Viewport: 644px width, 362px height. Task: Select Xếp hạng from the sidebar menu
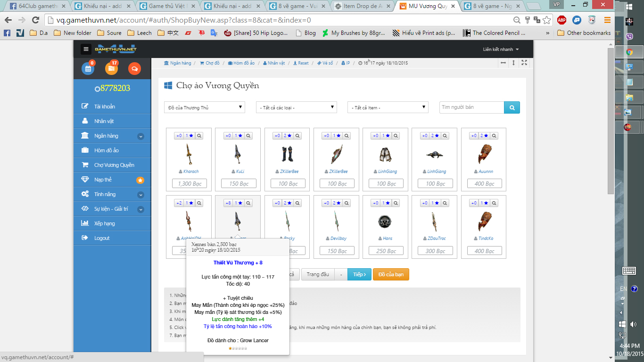pos(104,223)
